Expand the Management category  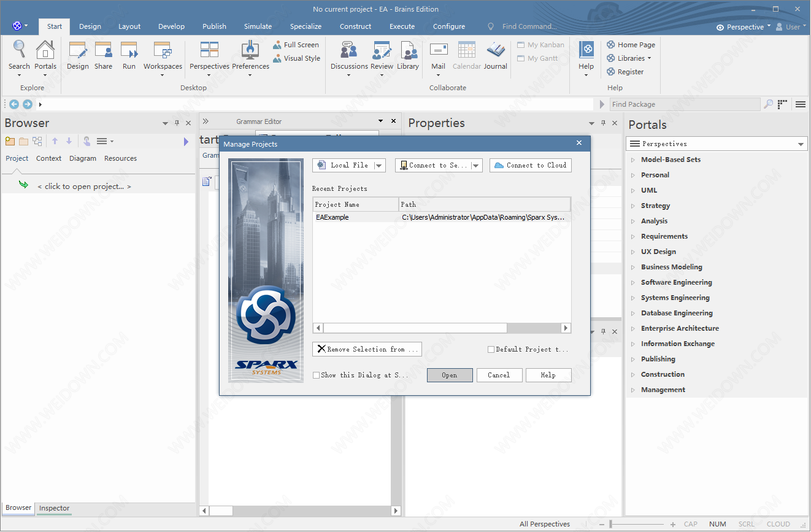(x=633, y=390)
